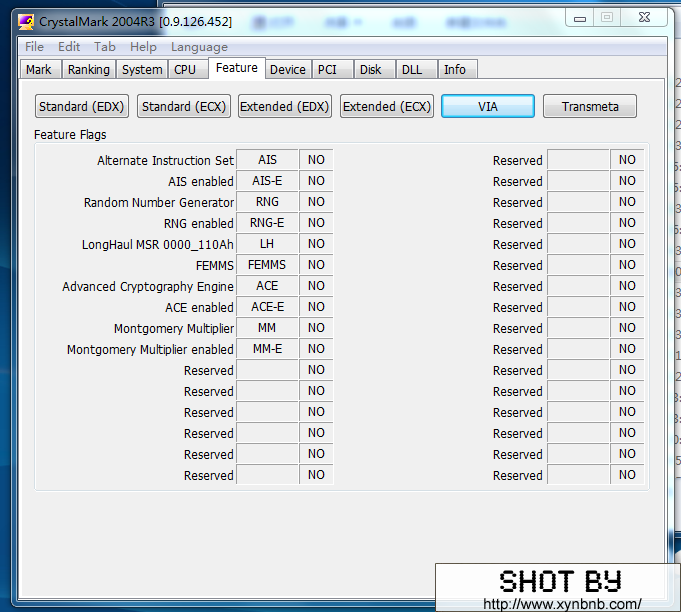Click the RNG-E abbreviation cell

pos(267,223)
